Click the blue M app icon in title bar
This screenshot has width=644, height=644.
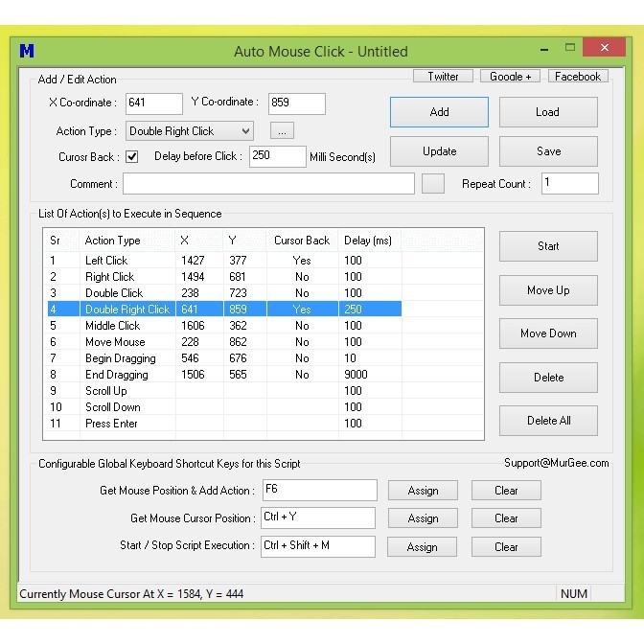[27, 51]
